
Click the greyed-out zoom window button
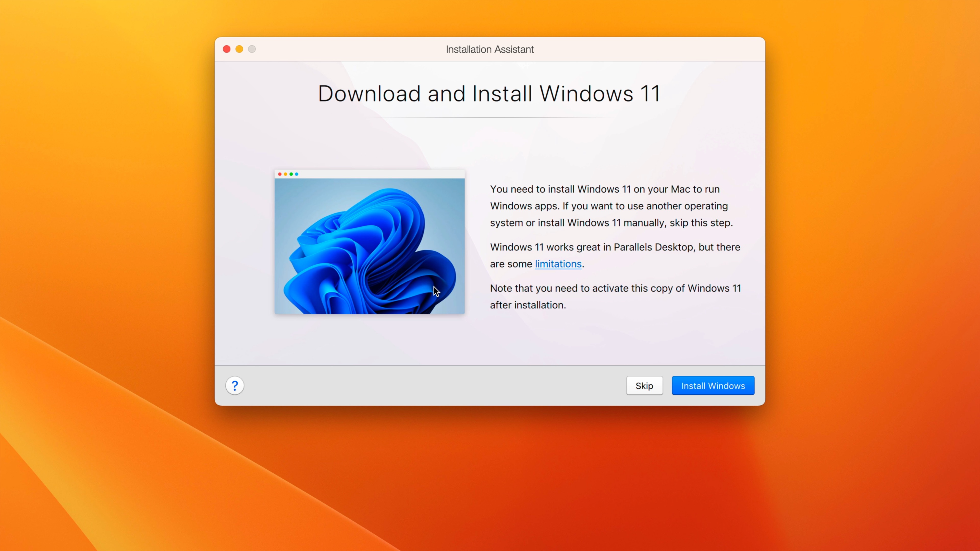[252, 49]
